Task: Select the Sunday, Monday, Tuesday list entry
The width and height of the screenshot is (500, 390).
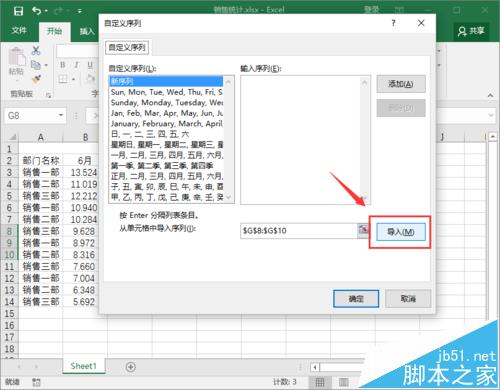Action: [166, 102]
